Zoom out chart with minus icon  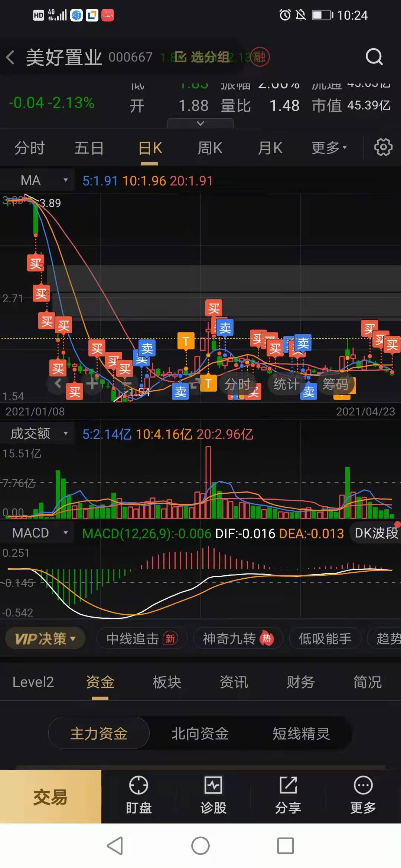click(x=126, y=383)
